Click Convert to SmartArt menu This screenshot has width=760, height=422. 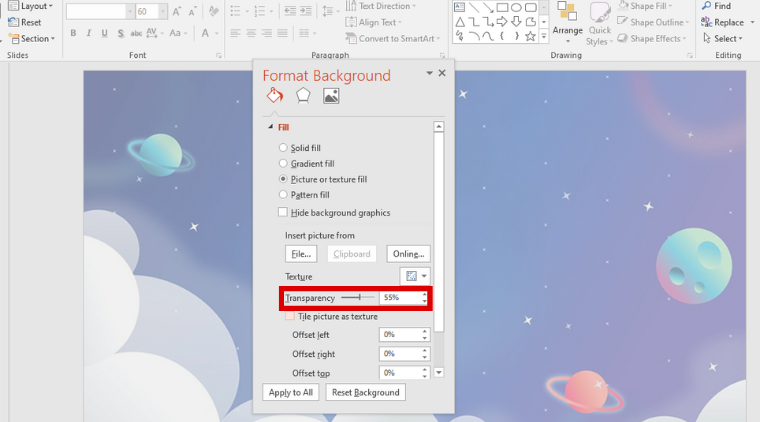pos(393,38)
